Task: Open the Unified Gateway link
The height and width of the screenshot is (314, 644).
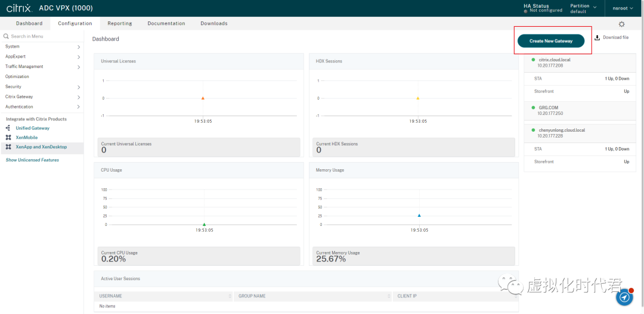Action: pos(32,128)
